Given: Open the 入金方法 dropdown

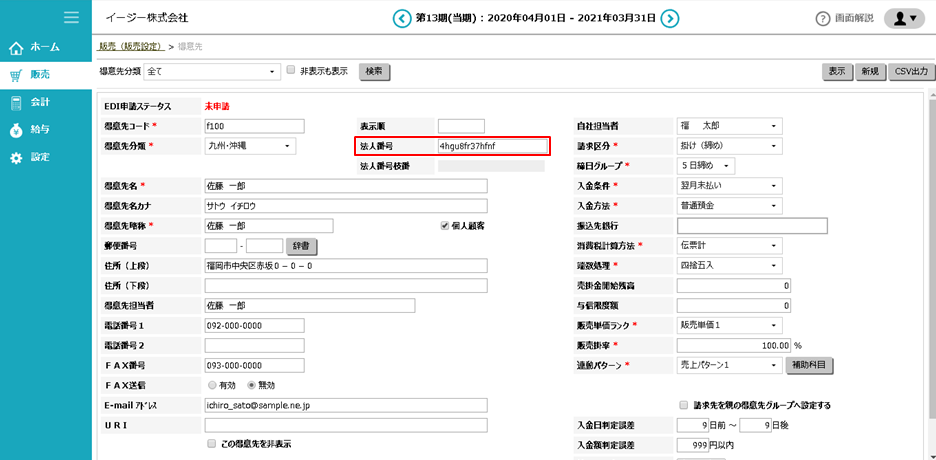Looking at the screenshot, I should [730, 206].
